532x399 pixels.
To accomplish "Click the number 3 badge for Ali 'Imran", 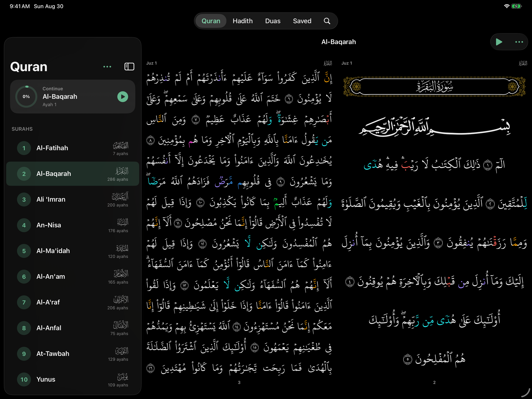I will click(24, 199).
